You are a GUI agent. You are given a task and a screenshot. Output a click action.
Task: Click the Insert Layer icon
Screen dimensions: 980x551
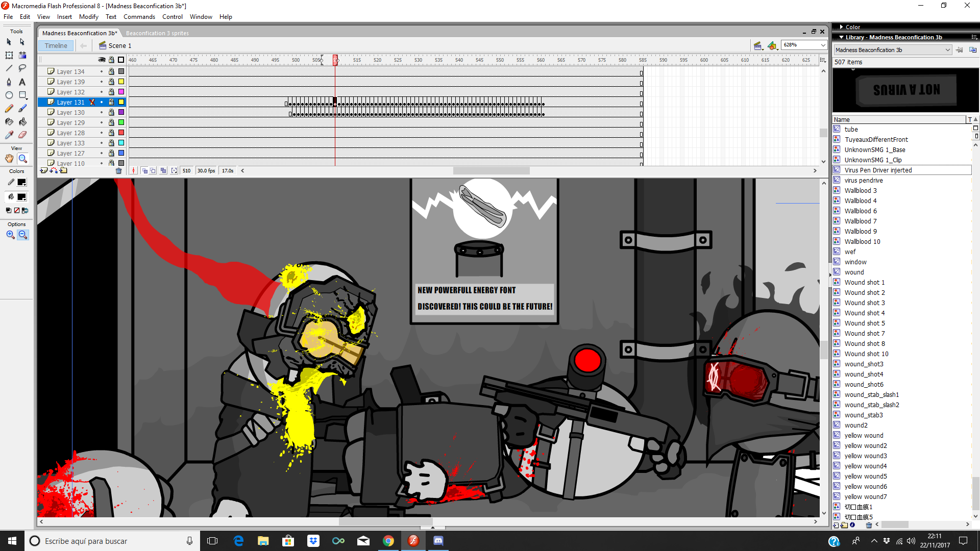(x=44, y=170)
